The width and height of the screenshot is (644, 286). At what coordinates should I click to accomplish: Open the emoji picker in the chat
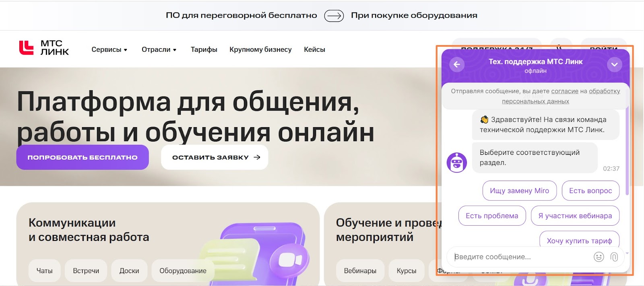click(x=599, y=257)
